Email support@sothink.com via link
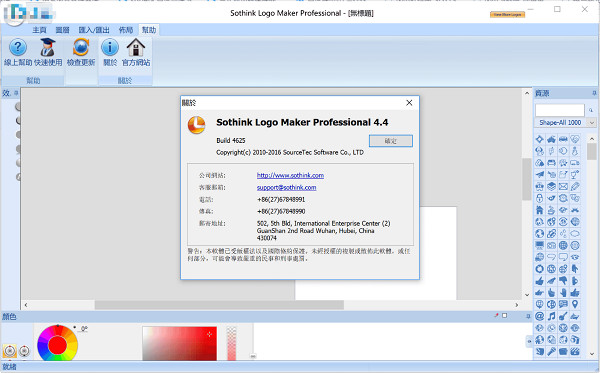600x373 pixels. pyautogui.click(x=287, y=187)
